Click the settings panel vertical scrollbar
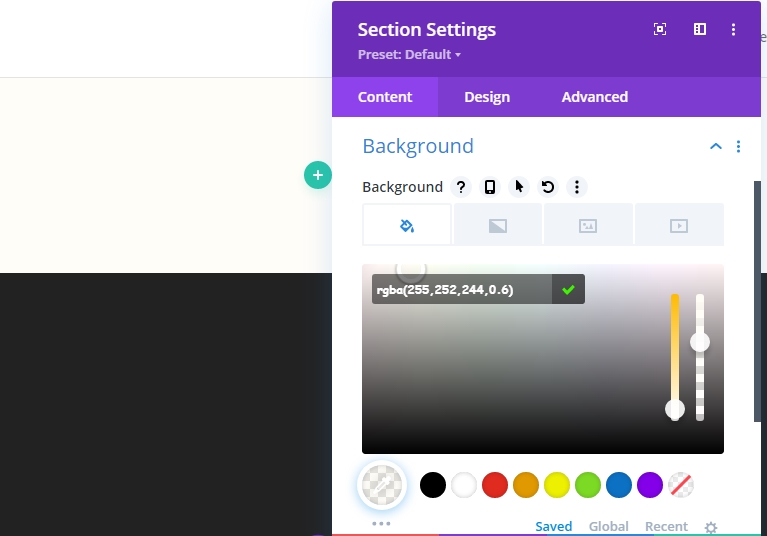 [x=757, y=300]
